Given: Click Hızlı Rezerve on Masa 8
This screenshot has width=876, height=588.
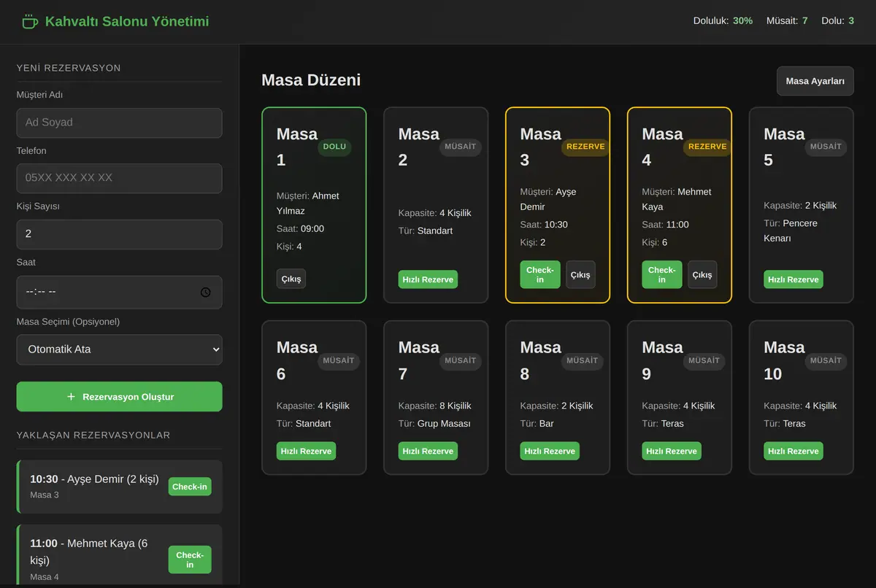Looking at the screenshot, I should click(550, 451).
